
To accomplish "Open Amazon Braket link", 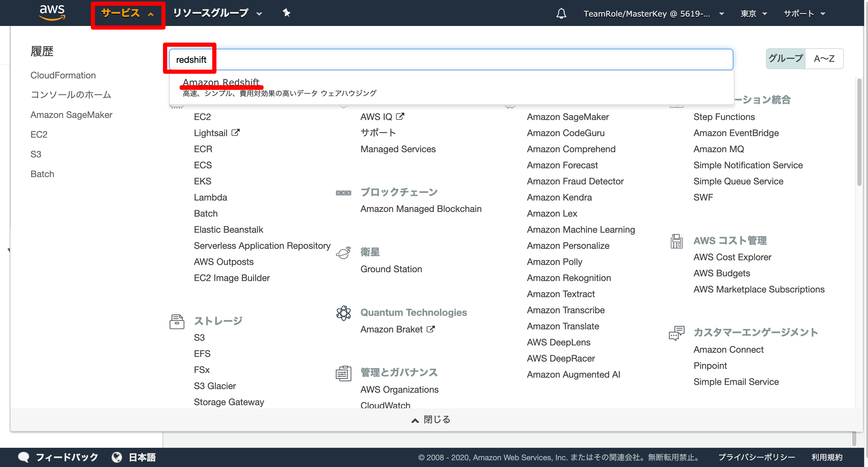I will (397, 329).
